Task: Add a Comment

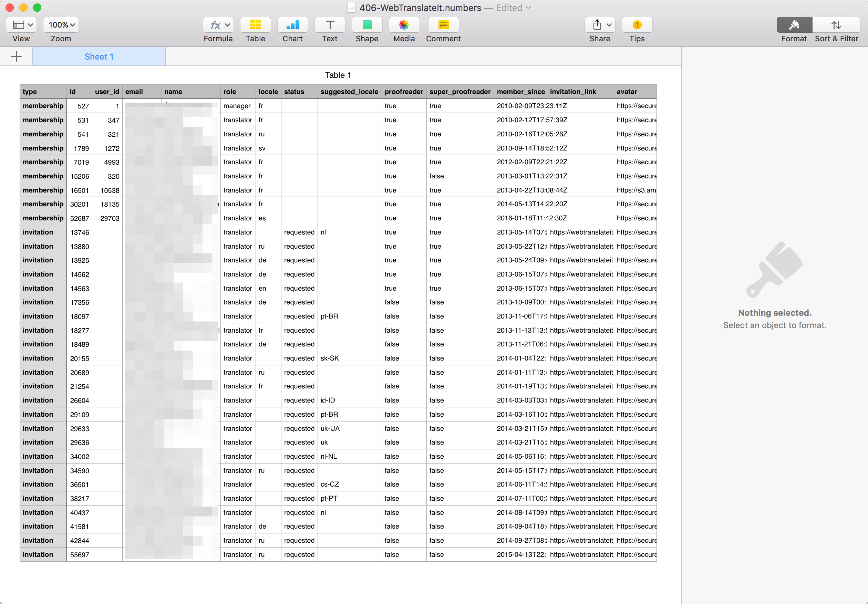Action: click(x=443, y=25)
